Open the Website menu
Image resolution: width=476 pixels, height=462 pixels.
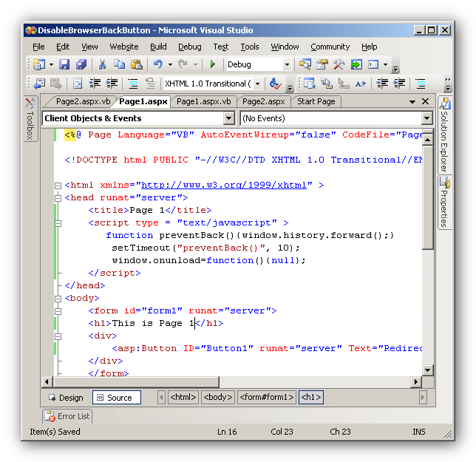[123, 47]
